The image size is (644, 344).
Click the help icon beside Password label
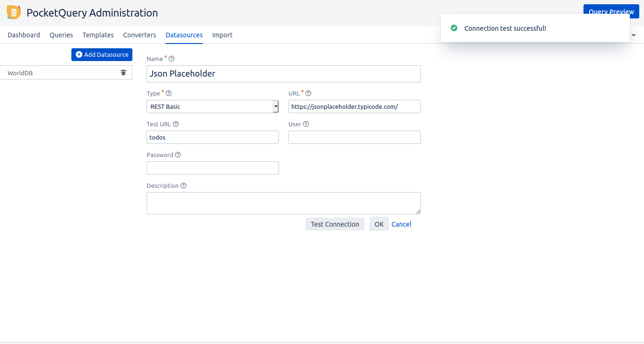click(178, 155)
